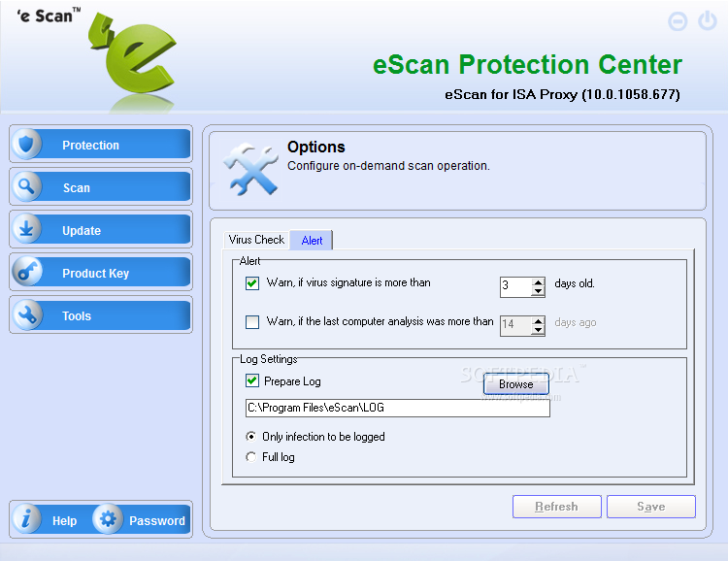The width and height of the screenshot is (728, 561).
Task: Select the Alert tab
Action: point(312,240)
